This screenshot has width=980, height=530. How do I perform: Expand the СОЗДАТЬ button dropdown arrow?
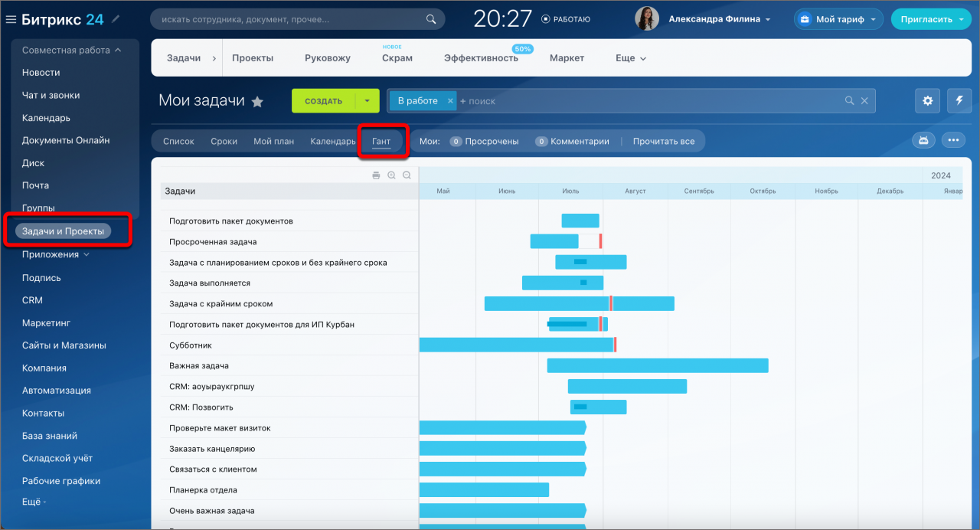pos(367,101)
